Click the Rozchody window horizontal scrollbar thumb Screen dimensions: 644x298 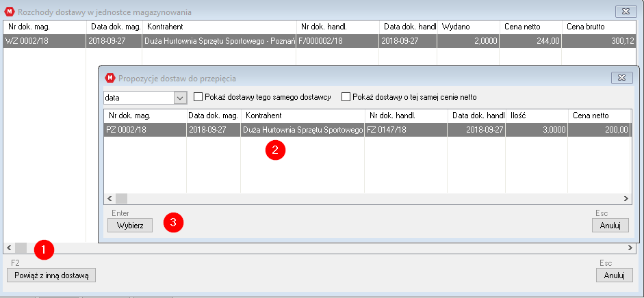(x=21, y=247)
